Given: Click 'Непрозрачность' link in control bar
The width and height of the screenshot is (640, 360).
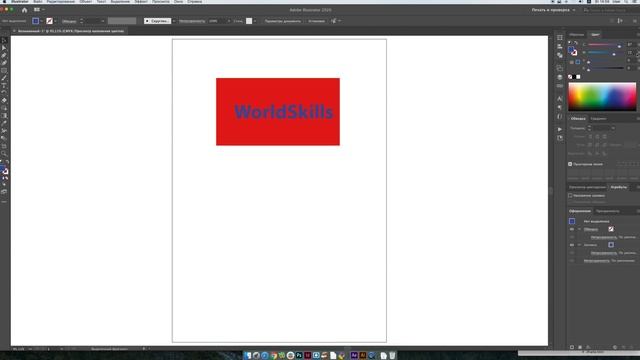Looking at the screenshot, I should pos(192,21).
